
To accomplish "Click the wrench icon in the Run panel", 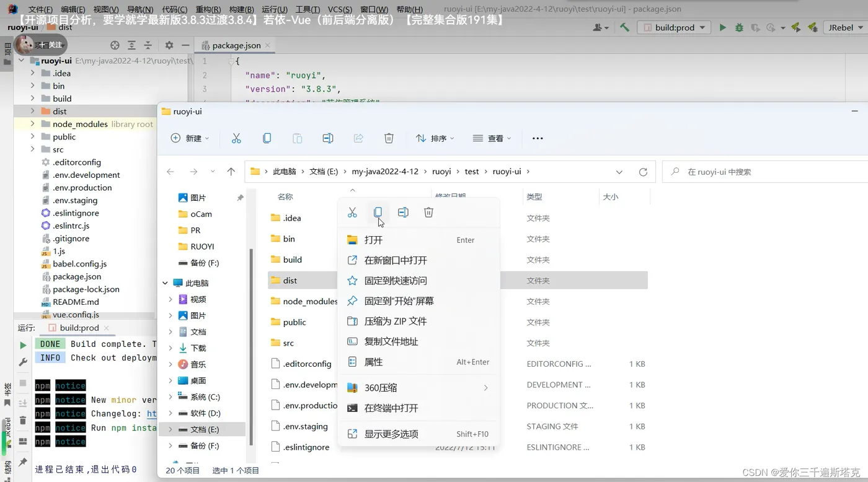I will pyautogui.click(x=23, y=362).
